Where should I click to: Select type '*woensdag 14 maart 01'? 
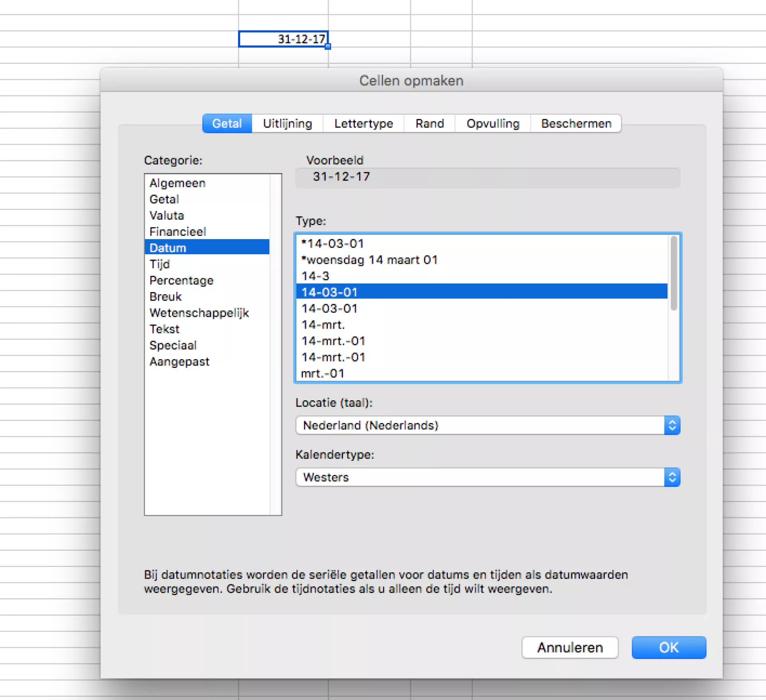point(369,260)
